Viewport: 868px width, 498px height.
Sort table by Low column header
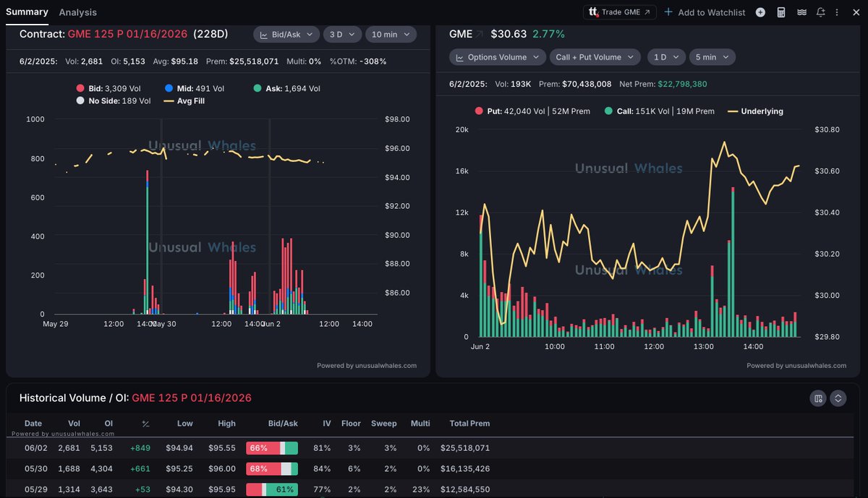pos(184,424)
